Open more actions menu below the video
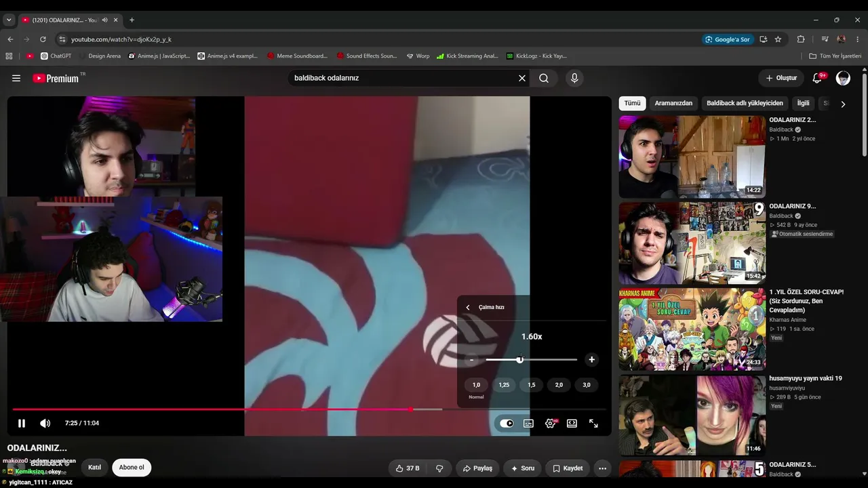Viewport: 868px width, 488px height. coord(602,468)
